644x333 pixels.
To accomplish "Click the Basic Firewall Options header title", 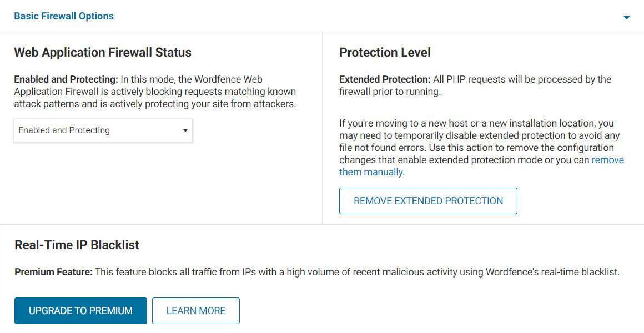I will [64, 16].
